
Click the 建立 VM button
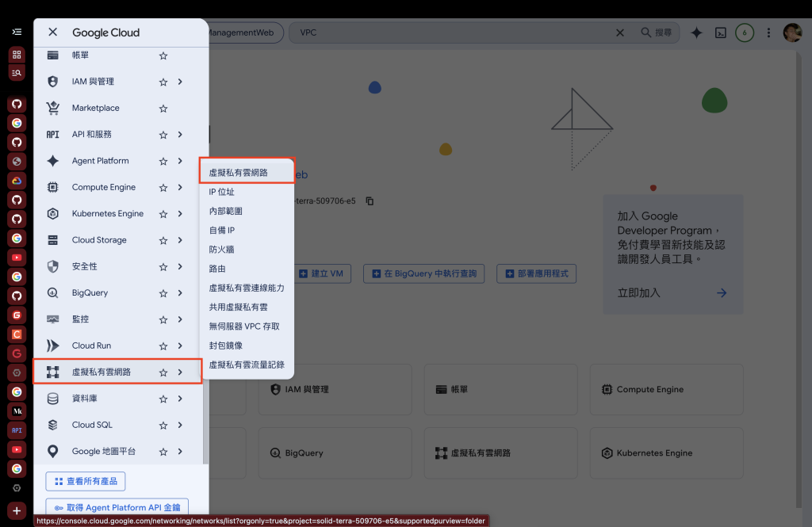(x=324, y=273)
